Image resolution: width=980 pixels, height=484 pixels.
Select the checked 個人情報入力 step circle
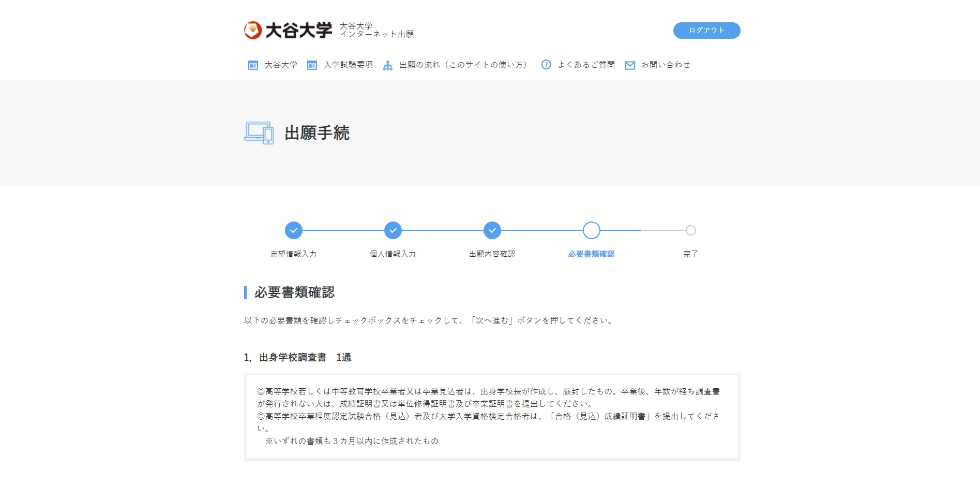click(x=393, y=230)
